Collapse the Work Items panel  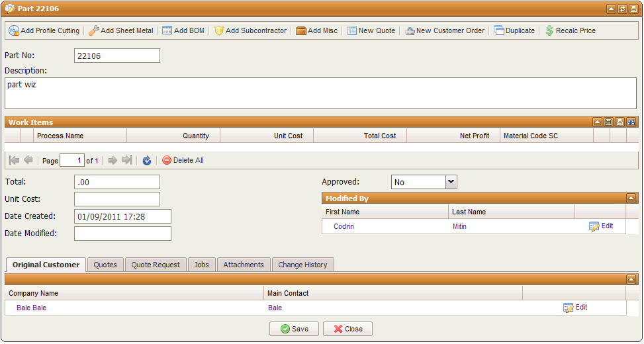click(x=597, y=122)
